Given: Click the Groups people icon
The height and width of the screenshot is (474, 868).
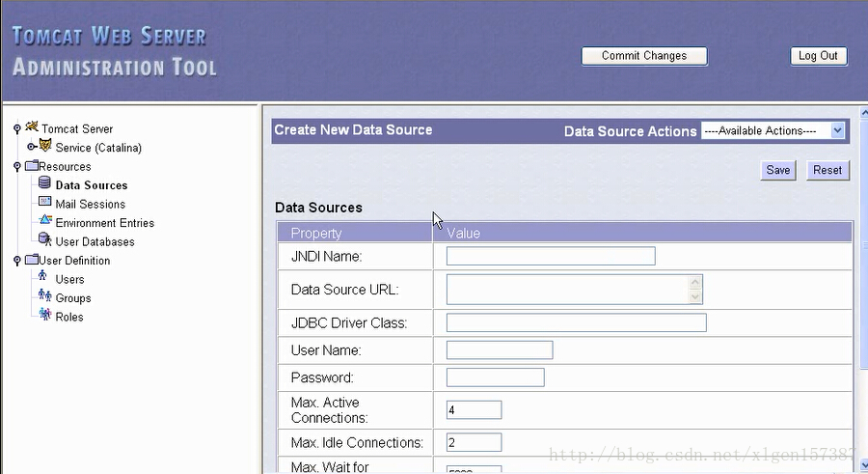Looking at the screenshot, I should (44, 296).
